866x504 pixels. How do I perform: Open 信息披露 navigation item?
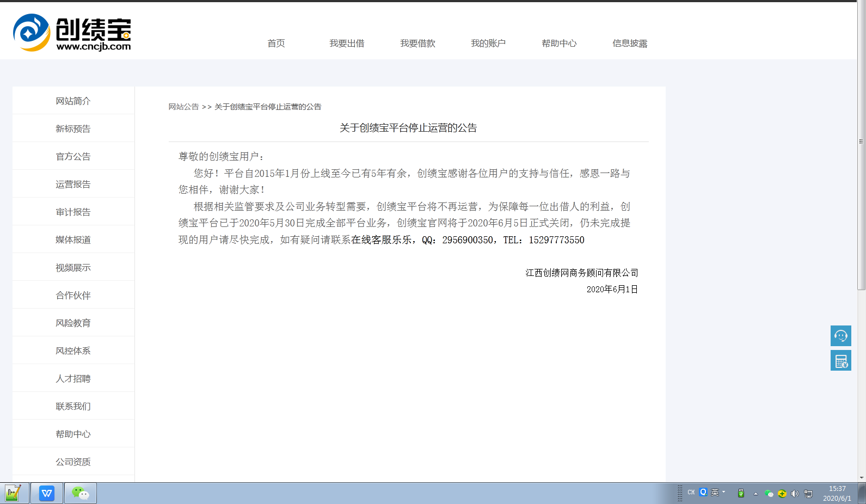pos(630,43)
